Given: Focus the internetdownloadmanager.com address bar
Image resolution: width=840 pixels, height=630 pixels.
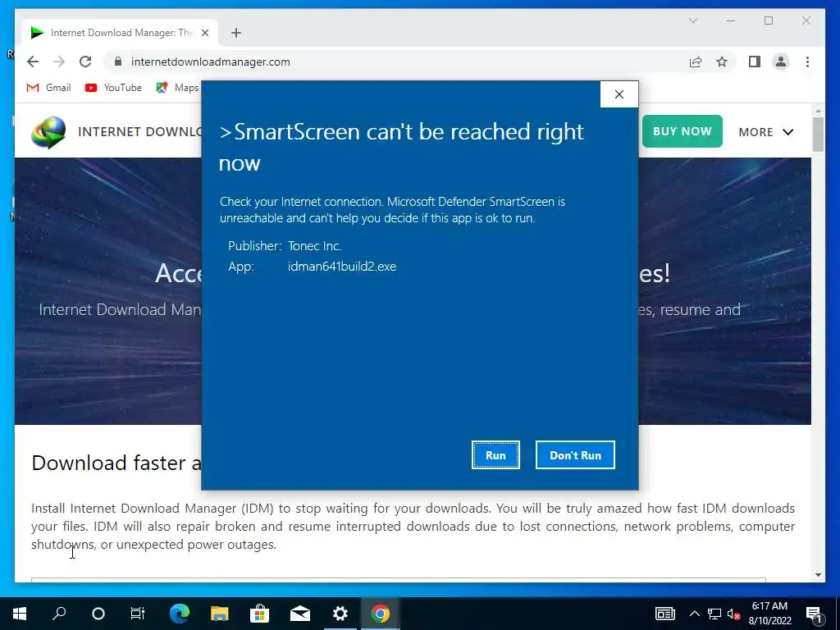Looking at the screenshot, I should [x=396, y=62].
